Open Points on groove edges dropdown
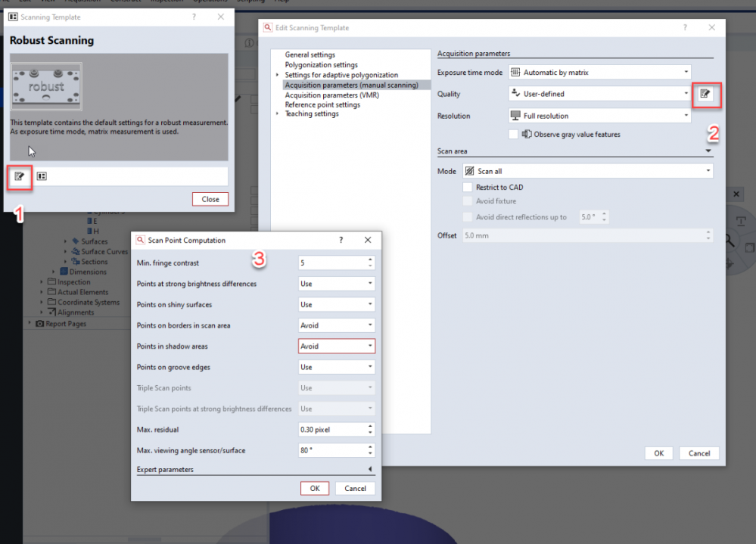Screen dimensions: 756x544 point(337,367)
